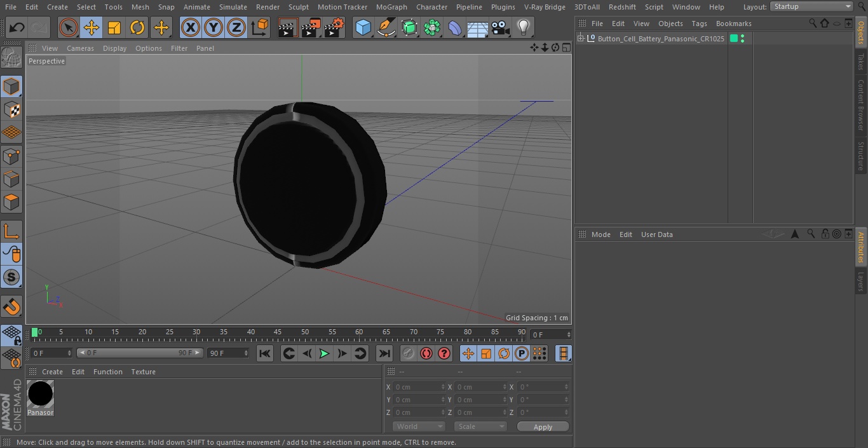The image size is (868, 448).
Task: Open the Layout dropdown showing Startup
Action: click(x=812, y=6)
